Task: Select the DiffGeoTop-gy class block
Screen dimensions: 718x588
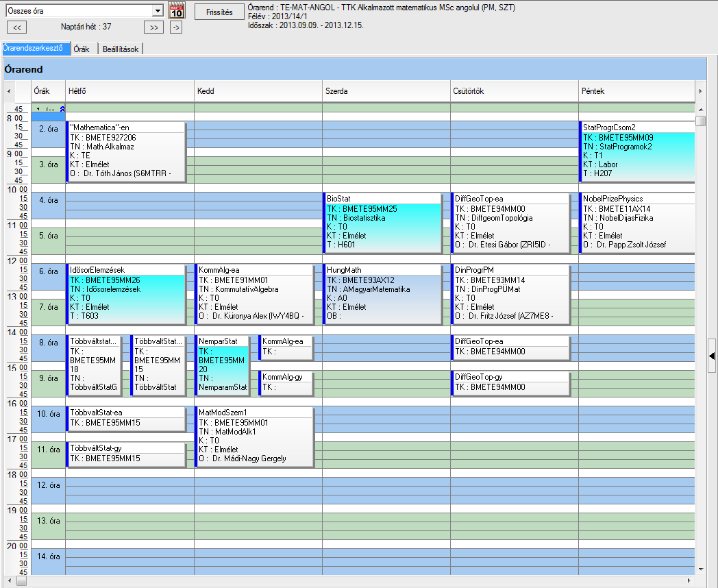Action: pyautogui.click(x=511, y=383)
